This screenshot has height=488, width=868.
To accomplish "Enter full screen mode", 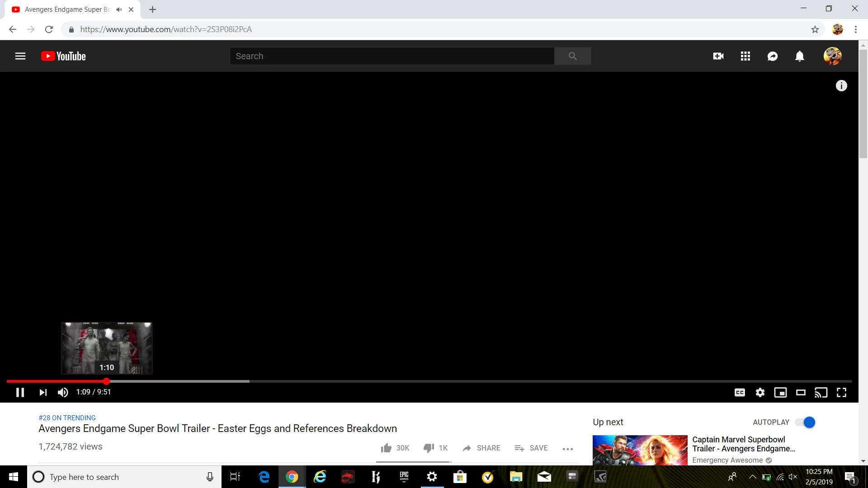I will (841, 392).
